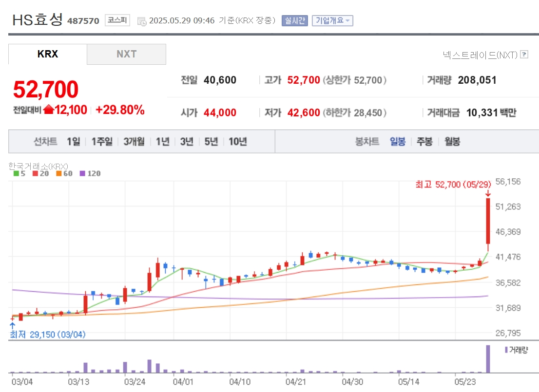Click the green 5-day moving average swatch

pos(16,173)
